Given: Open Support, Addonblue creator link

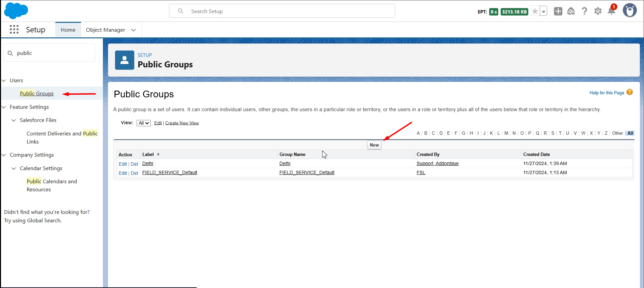Looking at the screenshot, I should pos(438,163).
